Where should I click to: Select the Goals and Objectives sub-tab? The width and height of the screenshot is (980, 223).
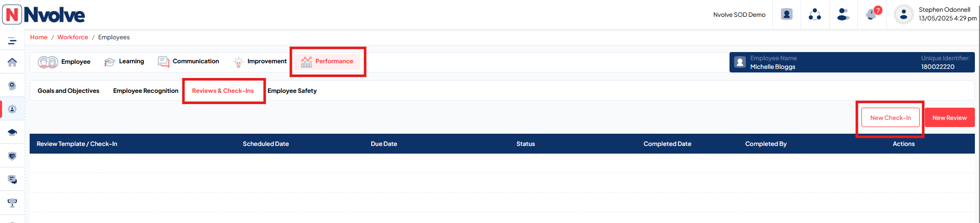69,91
